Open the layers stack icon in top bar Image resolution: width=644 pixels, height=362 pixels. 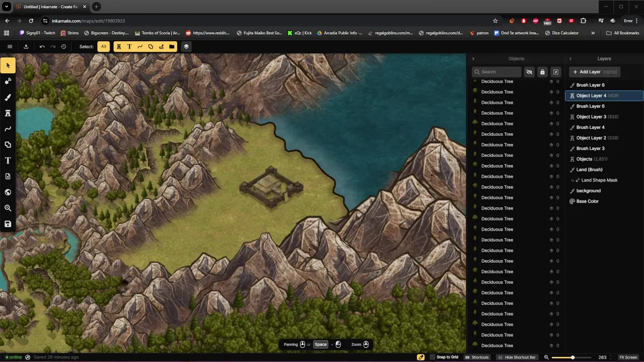pos(186,46)
